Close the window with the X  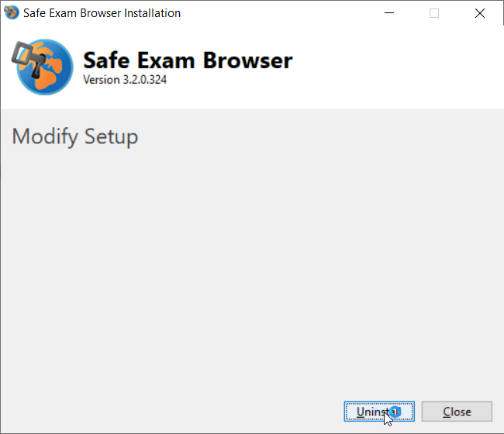pyautogui.click(x=480, y=13)
